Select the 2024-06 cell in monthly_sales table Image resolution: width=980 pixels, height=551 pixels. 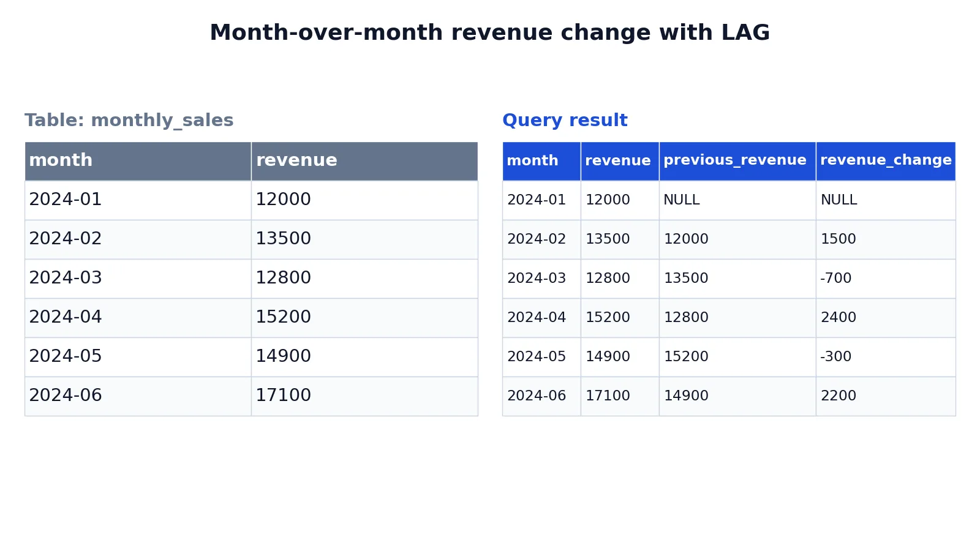pyautogui.click(x=138, y=396)
